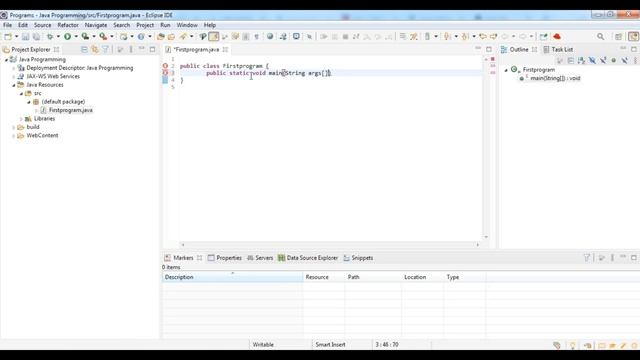Viewport: 640px width, 360px height.
Task: Open the Window menu
Action: (187, 25)
